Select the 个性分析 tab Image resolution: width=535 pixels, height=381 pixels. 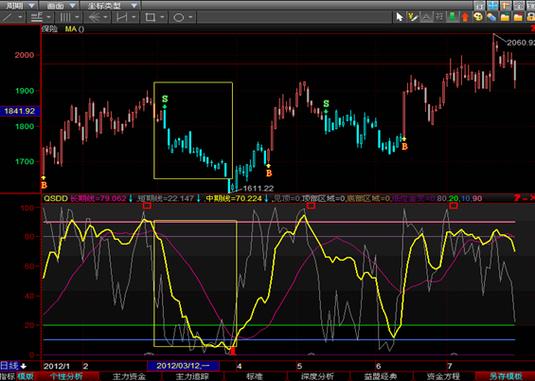point(66,377)
